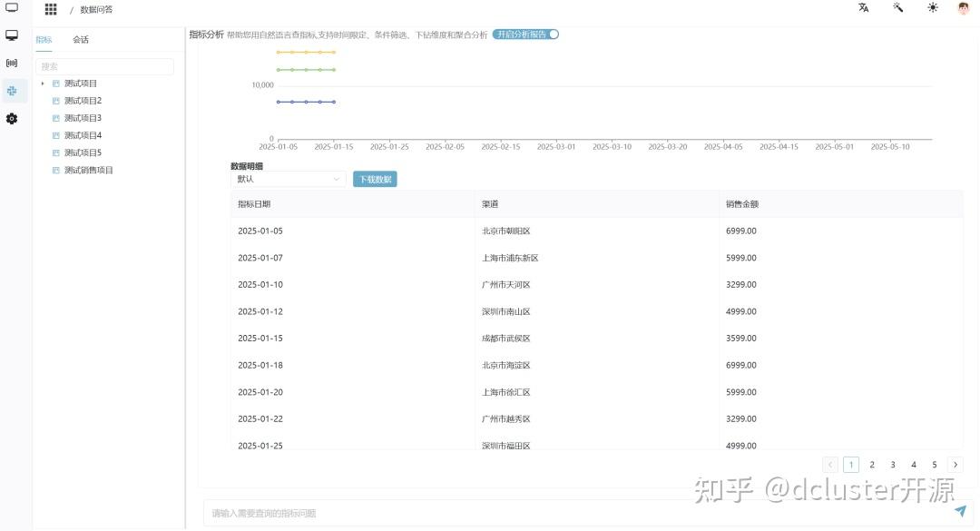Select the monitor icon in left sidebar

[x=11, y=34]
